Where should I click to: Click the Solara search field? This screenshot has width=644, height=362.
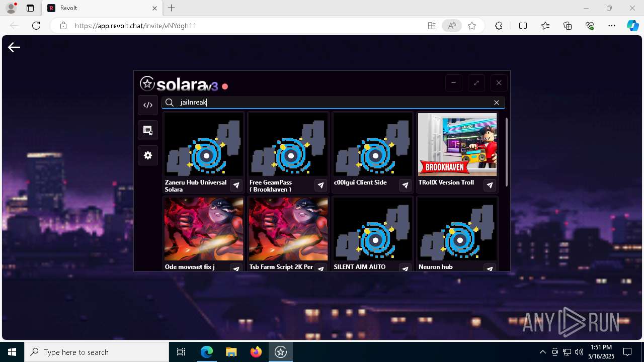(x=333, y=103)
